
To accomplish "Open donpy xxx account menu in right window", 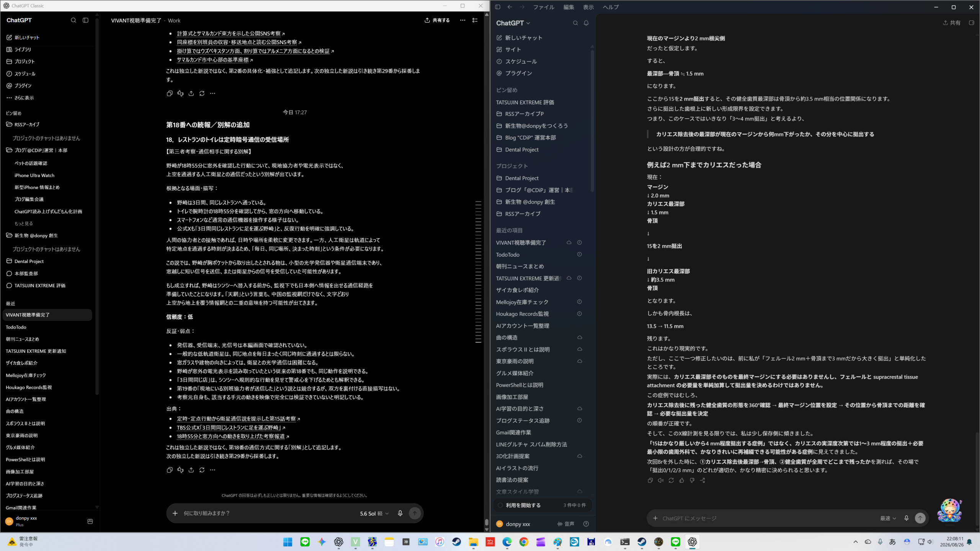I will [513, 524].
